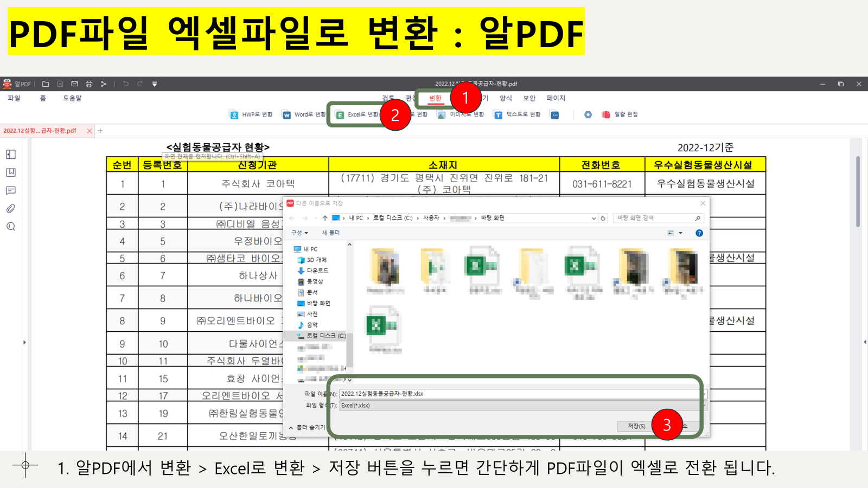Toggle the attachments panel visibility

click(x=11, y=208)
